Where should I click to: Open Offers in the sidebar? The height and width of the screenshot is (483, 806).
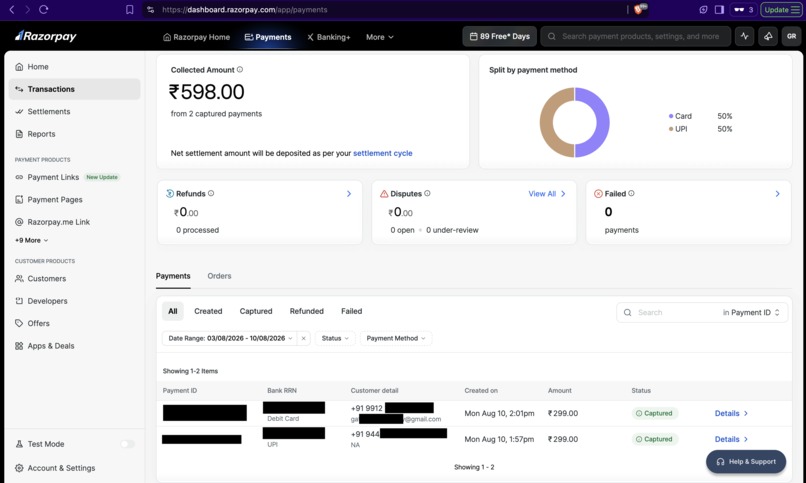point(74,323)
